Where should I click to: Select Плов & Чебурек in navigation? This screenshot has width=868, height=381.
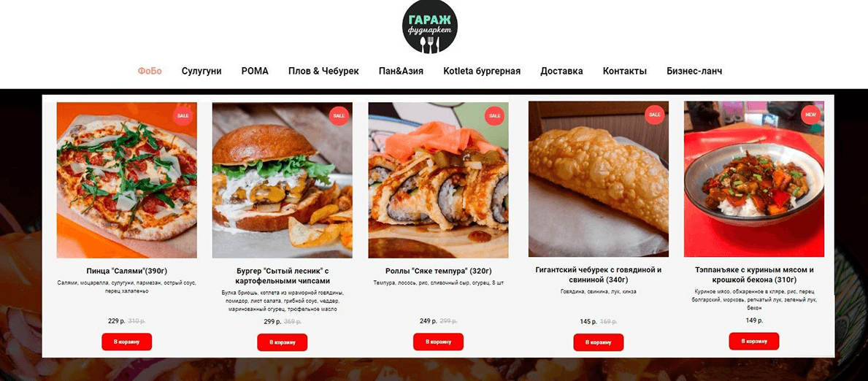(x=323, y=71)
